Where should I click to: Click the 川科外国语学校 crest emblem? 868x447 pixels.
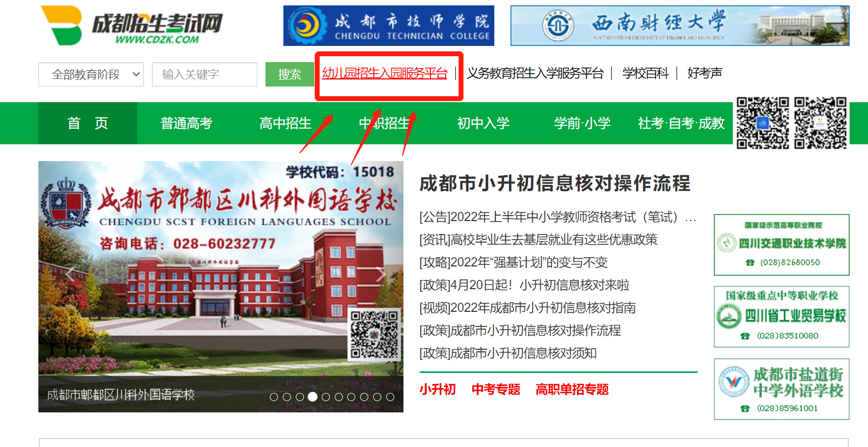[x=66, y=203]
